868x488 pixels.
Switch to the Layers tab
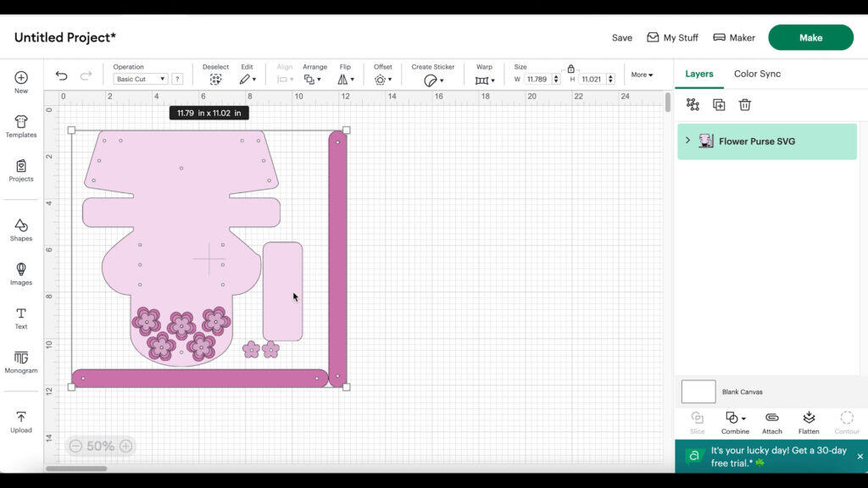(698, 74)
